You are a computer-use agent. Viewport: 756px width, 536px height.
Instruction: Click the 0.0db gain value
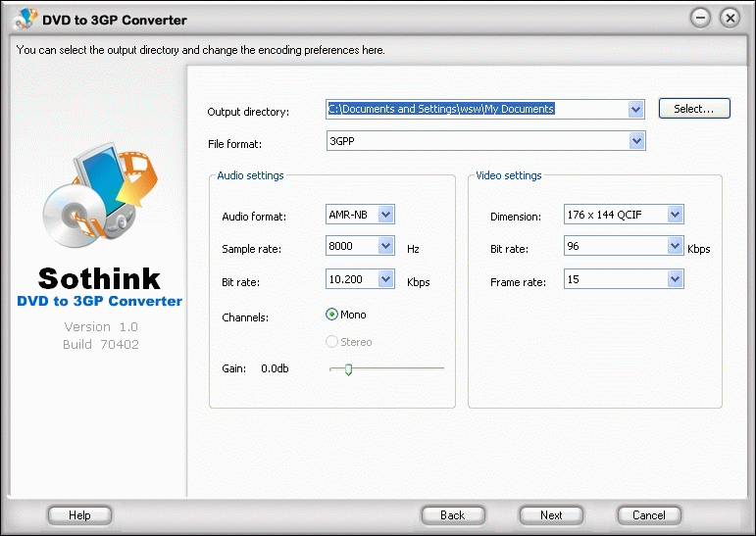(275, 368)
